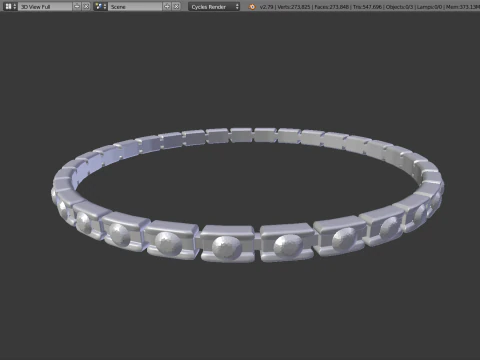Open the screen layout browser icon
Image resolution: width=480 pixels, height=360 pixels.
10,6
